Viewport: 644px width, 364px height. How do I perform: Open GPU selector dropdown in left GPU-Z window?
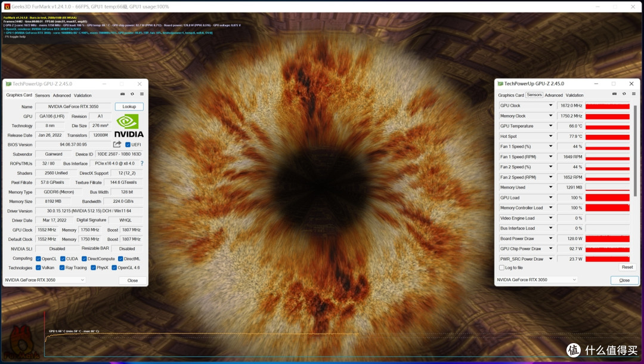pyautogui.click(x=44, y=280)
